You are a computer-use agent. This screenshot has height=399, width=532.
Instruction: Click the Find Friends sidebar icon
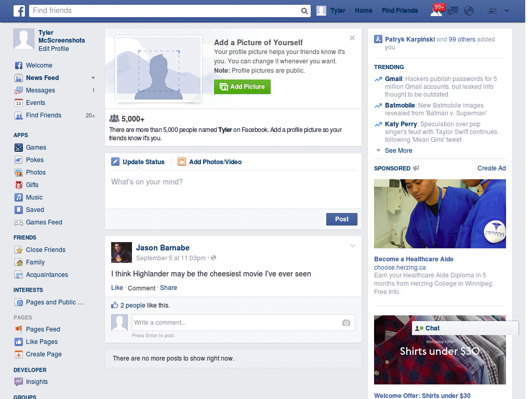click(x=19, y=115)
